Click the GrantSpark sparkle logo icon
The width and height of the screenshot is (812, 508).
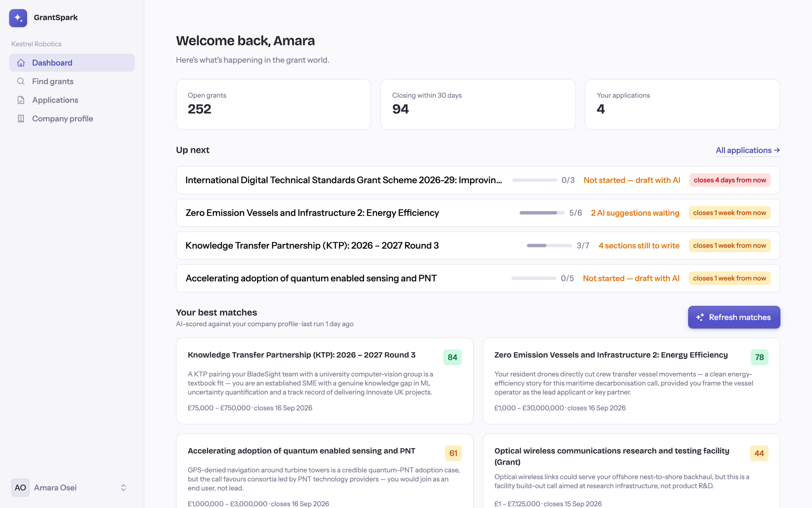pyautogui.click(x=18, y=18)
